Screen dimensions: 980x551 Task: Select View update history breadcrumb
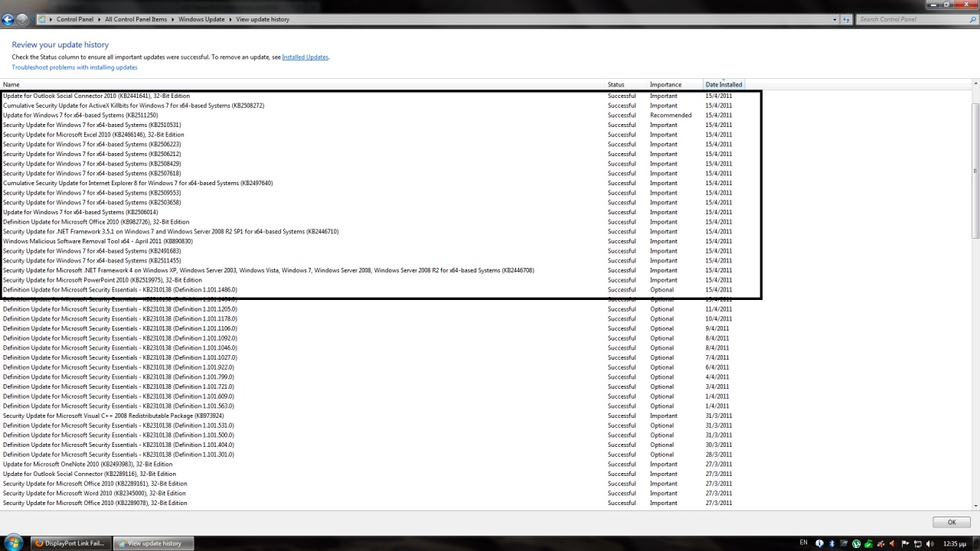click(263, 19)
